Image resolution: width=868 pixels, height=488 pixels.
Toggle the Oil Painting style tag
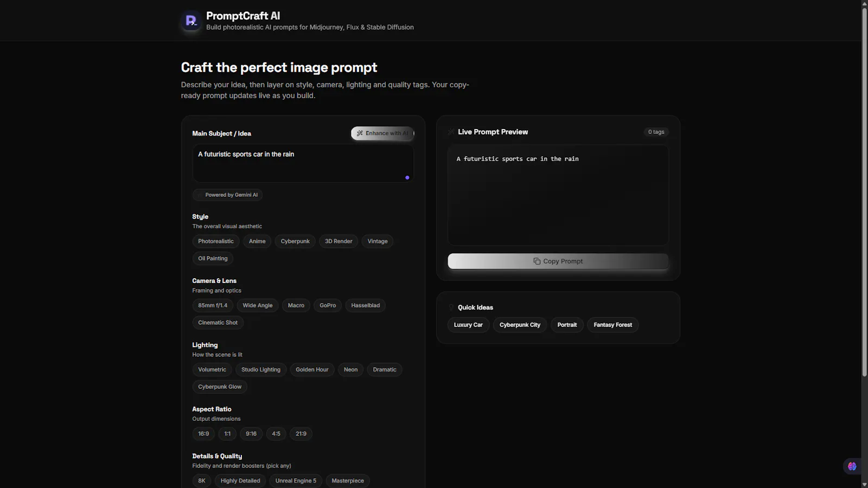click(213, 259)
